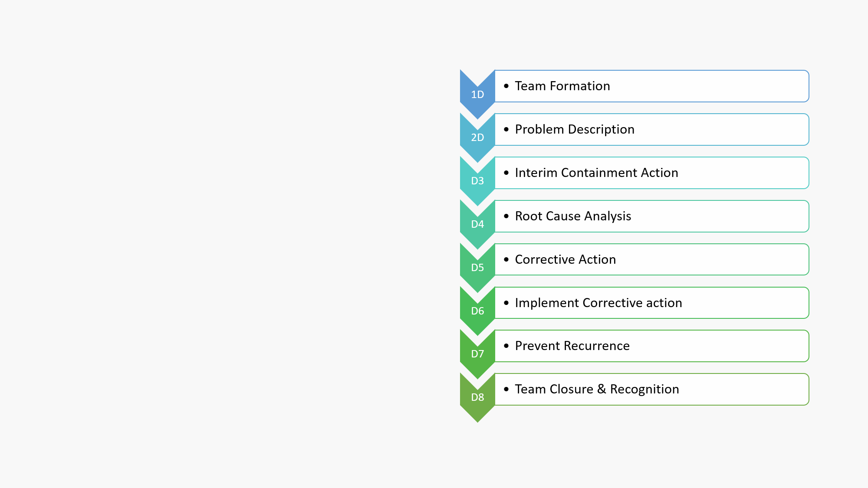Click Interim Containment Action text
This screenshot has height=488, width=868.
pos(596,173)
